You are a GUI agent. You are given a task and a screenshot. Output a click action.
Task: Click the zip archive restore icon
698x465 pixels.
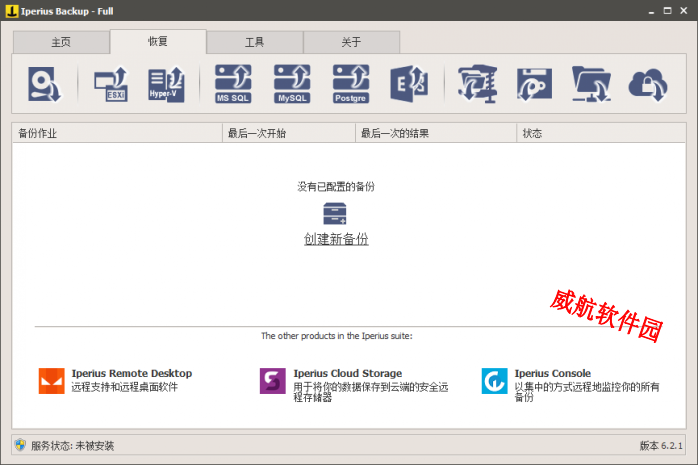coord(476,84)
